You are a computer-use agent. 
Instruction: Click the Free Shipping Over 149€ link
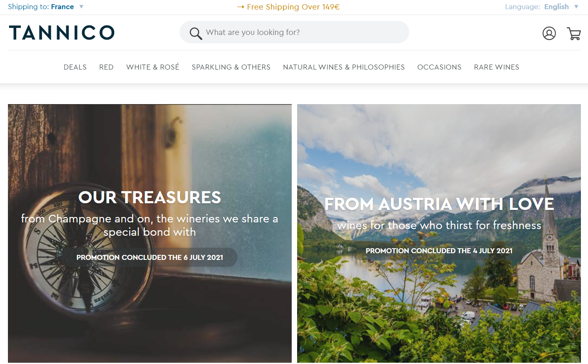click(x=288, y=7)
